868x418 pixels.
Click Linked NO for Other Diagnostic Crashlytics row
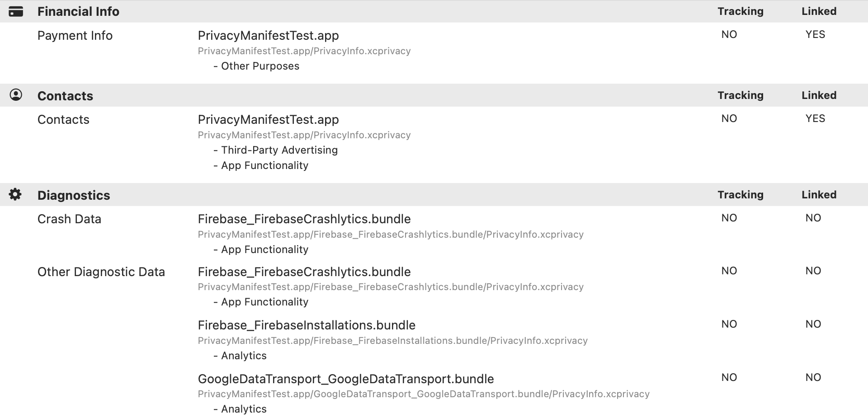pyautogui.click(x=813, y=271)
